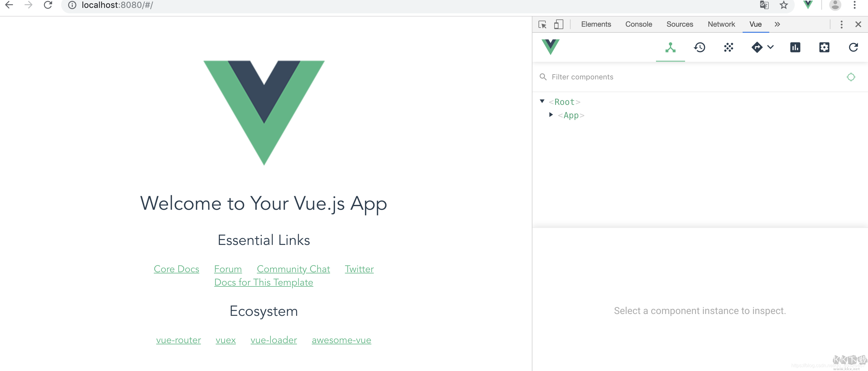Screen dimensions: 868x371
Task: Click the Vue DevTools settings gear icon
Action: point(824,48)
